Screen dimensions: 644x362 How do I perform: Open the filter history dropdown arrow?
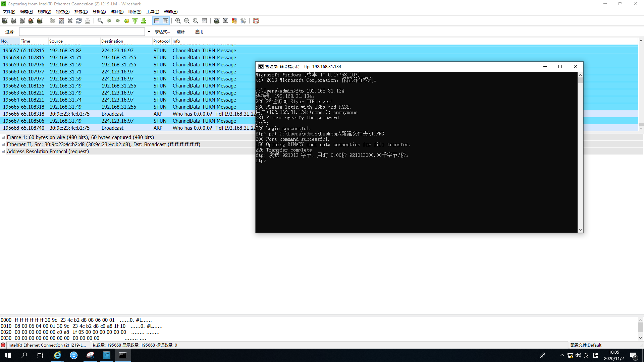(149, 32)
